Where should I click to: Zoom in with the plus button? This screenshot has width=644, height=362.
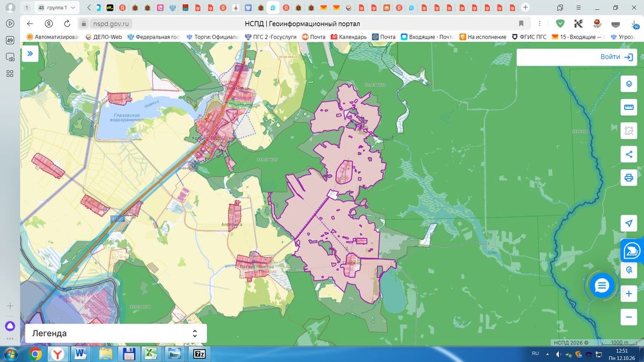click(x=629, y=294)
